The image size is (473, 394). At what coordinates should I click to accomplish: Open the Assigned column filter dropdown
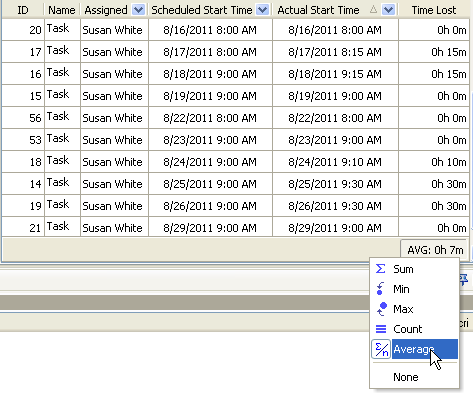[138, 10]
